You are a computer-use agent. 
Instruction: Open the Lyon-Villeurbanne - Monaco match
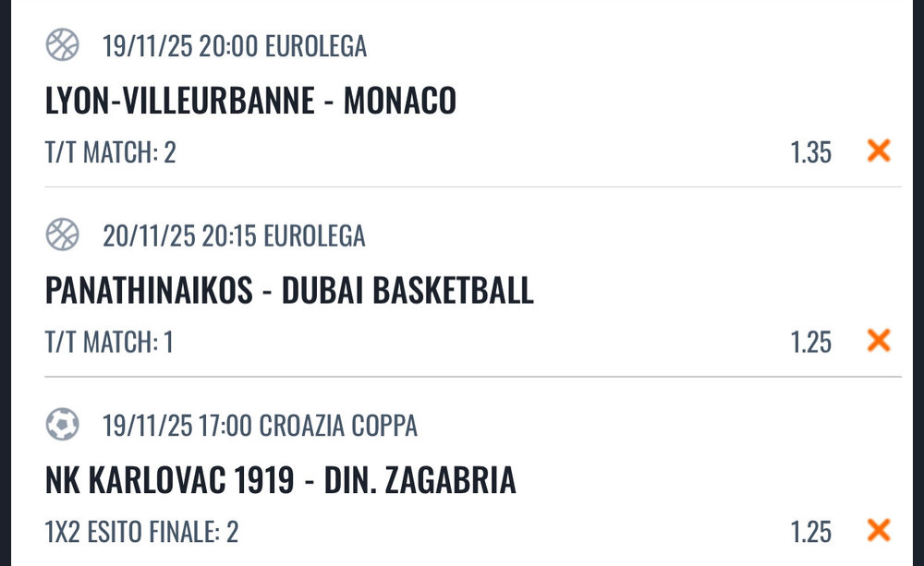[x=250, y=101]
